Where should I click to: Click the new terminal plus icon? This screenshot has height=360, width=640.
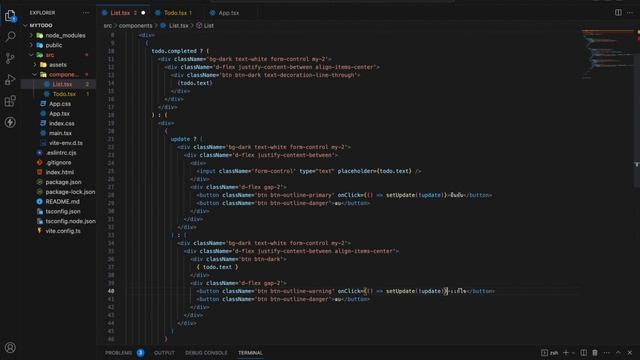coord(566,353)
